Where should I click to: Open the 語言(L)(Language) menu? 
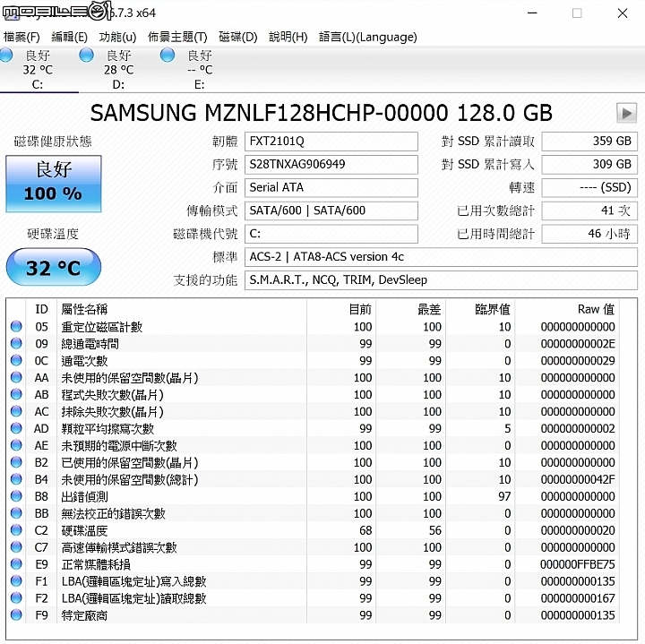[368, 37]
